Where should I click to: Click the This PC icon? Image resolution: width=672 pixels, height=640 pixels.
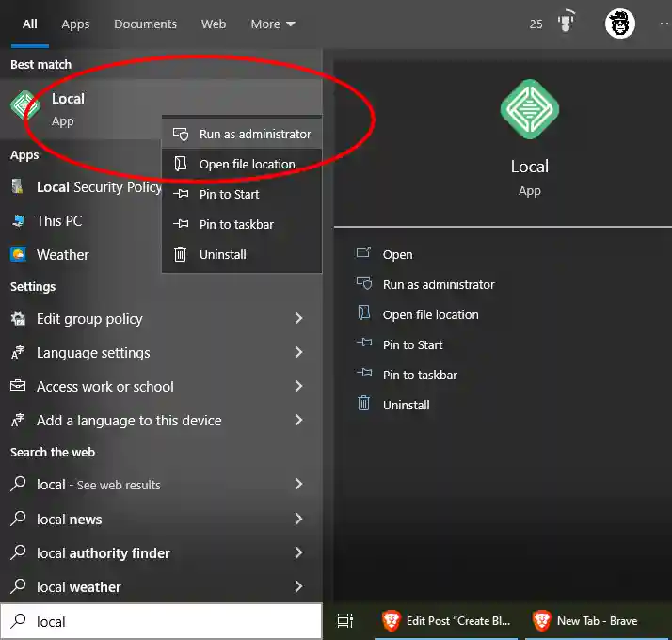coord(18,221)
